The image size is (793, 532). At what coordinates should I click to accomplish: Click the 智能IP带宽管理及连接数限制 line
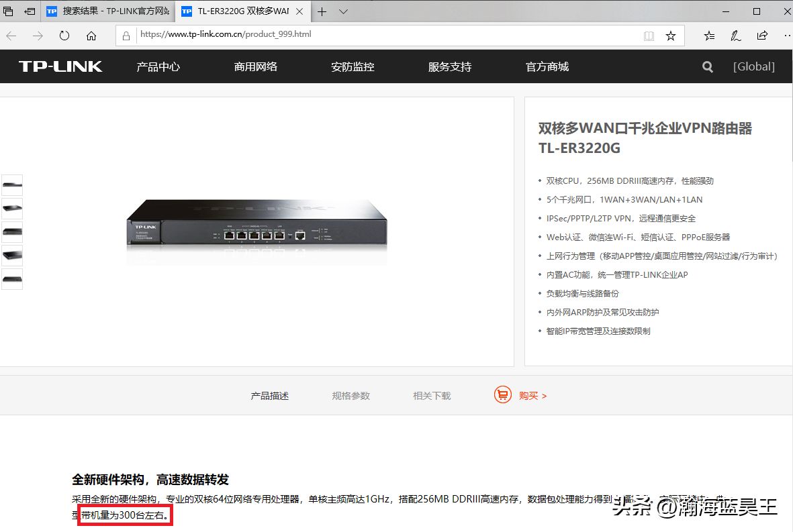tap(598, 331)
